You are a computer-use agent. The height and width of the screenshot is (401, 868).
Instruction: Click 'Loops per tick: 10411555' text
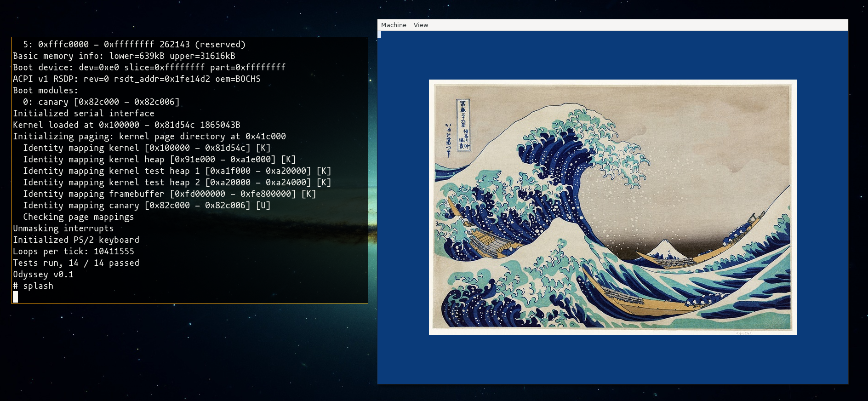click(x=74, y=251)
